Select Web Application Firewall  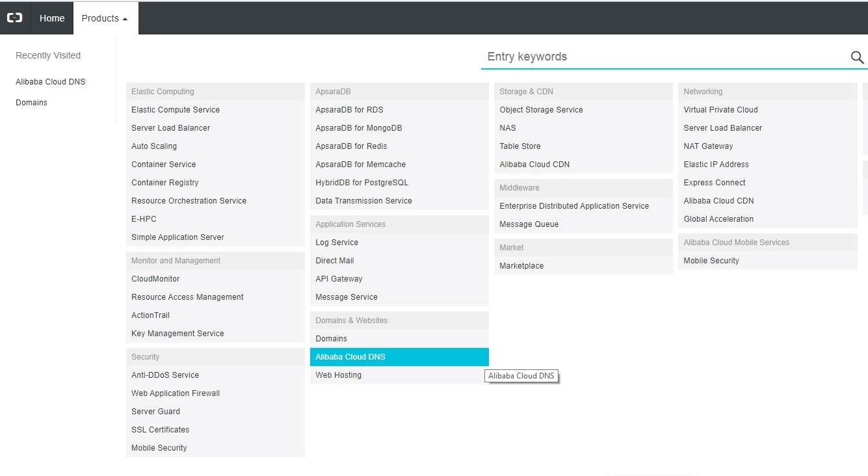[215, 393]
